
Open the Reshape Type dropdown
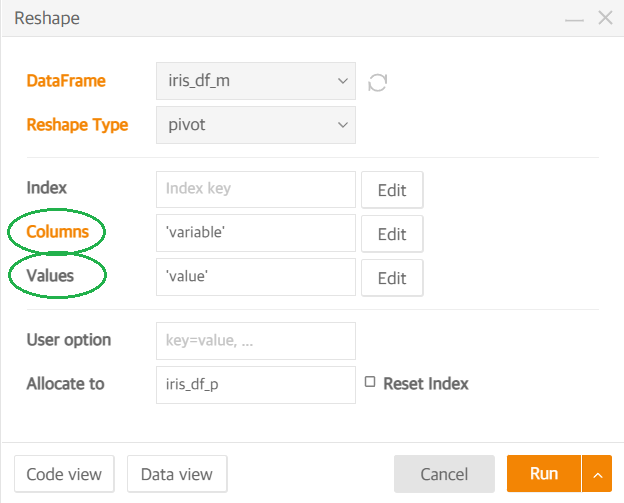pos(256,125)
